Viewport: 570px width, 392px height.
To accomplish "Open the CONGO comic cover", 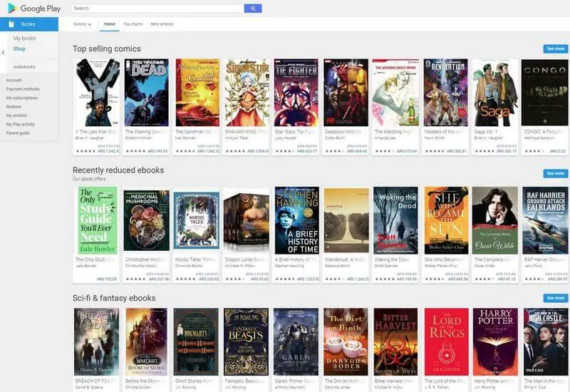I will point(544,93).
